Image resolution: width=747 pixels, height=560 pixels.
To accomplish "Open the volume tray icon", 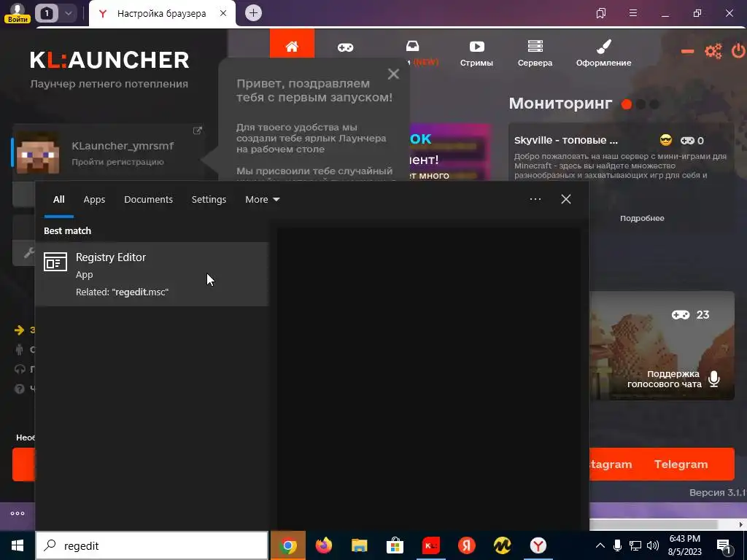I will 653,545.
